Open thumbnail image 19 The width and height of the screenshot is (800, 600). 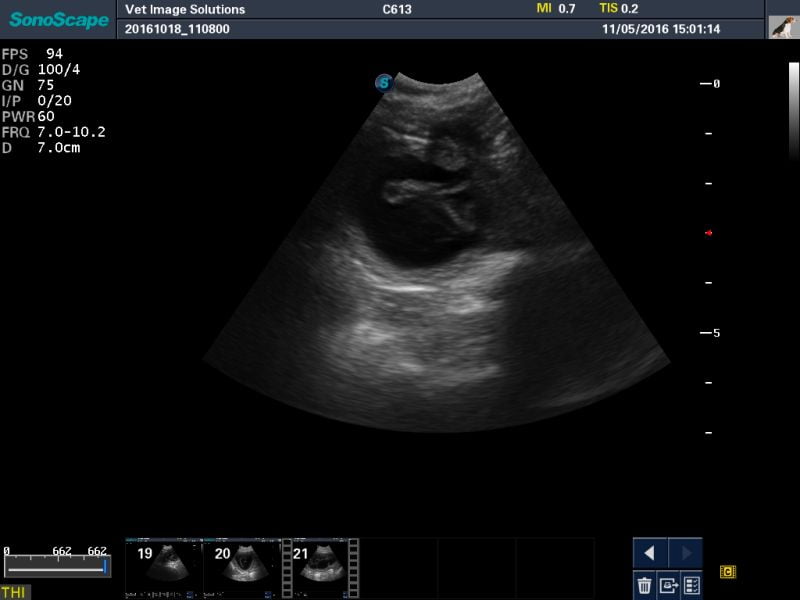coord(163,563)
